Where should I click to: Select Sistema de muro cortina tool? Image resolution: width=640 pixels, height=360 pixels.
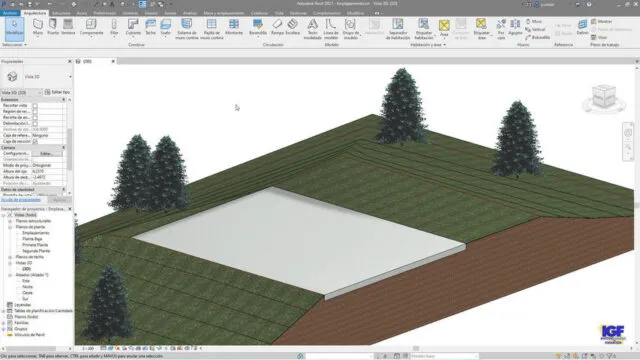pyautogui.click(x=187, y=29)
